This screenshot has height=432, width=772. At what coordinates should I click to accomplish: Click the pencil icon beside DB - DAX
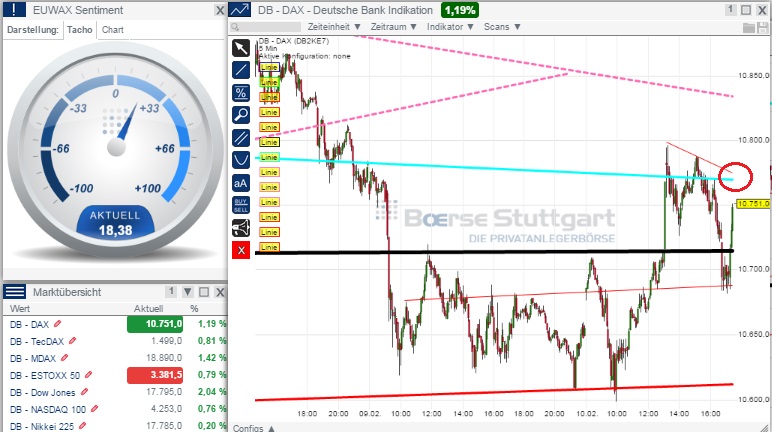[x=58, y=324]
